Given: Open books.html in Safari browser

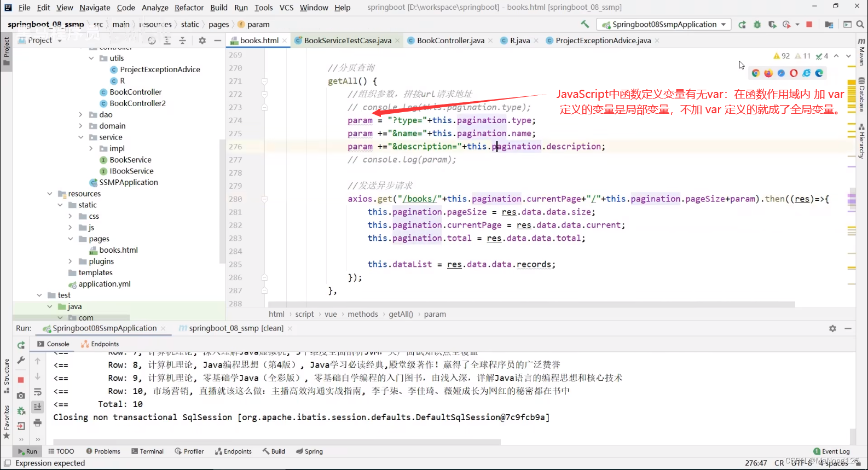Looking at the screenshot, I should click(x=781, y=73).
